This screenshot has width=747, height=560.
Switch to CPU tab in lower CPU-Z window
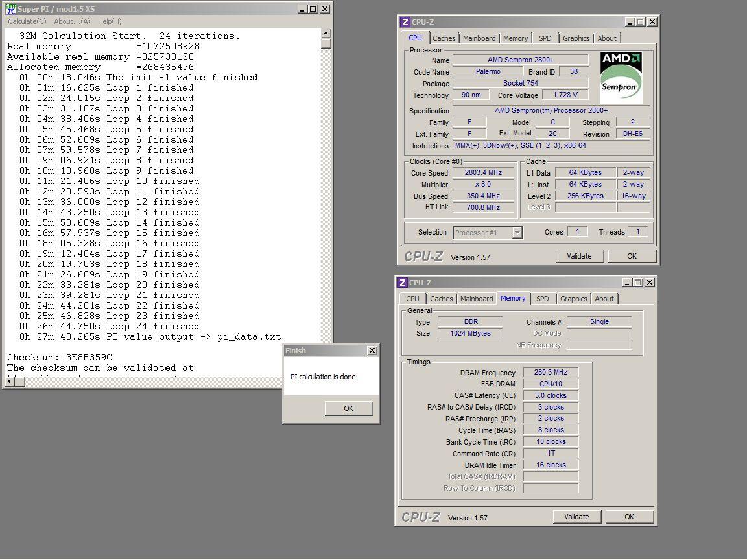point(412,299)
